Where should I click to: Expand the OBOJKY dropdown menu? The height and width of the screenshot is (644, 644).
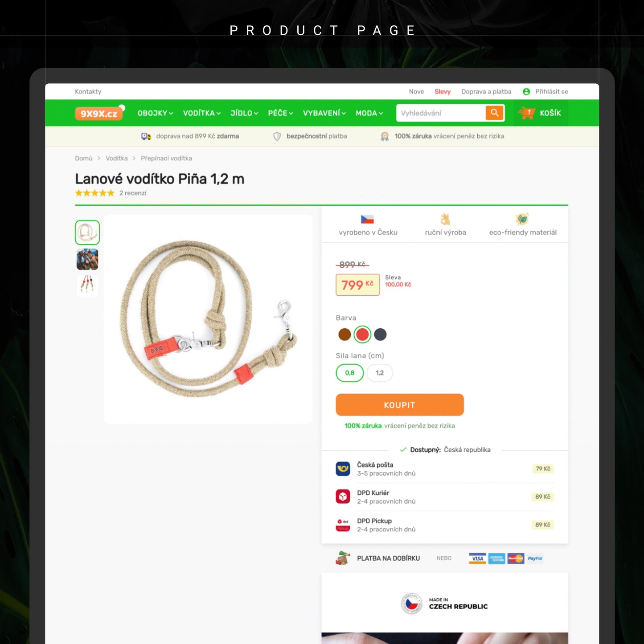point(155,113)
